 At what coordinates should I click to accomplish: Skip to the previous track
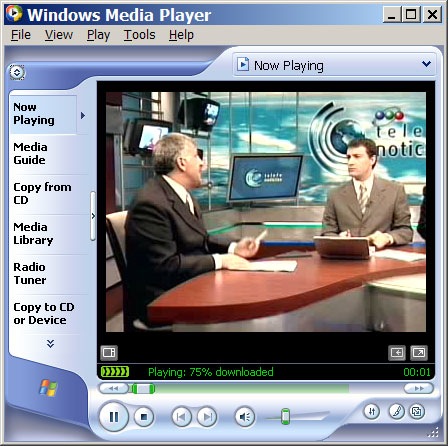182,417
